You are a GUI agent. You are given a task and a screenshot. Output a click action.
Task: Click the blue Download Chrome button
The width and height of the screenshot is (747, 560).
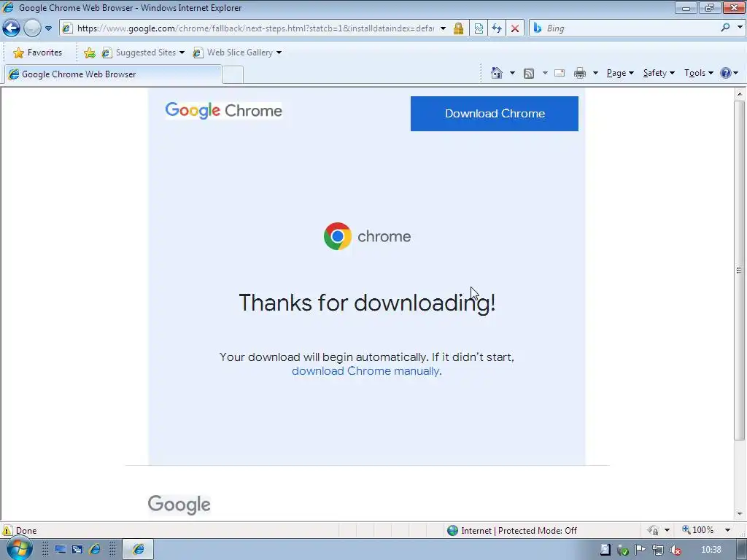(495, 114)
